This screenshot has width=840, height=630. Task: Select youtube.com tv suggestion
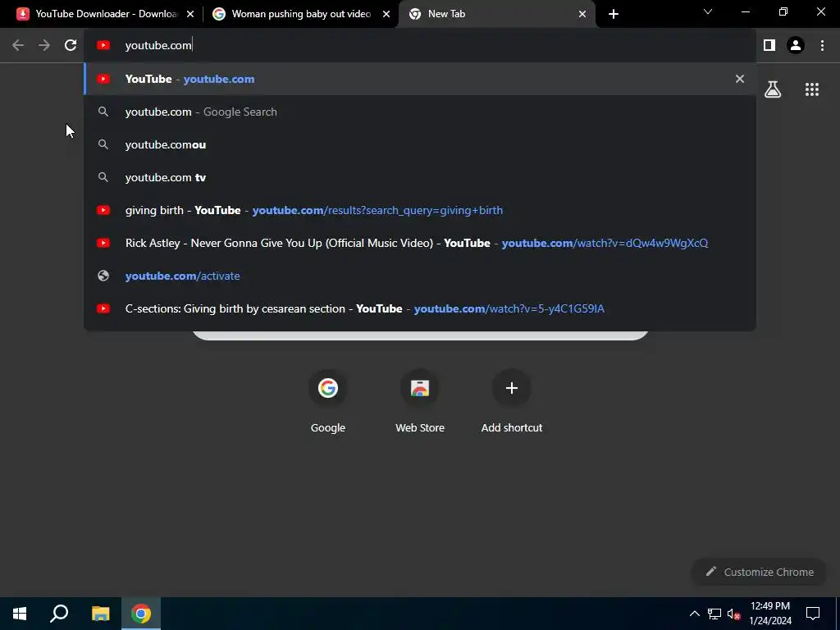click(x=420, y=177)
